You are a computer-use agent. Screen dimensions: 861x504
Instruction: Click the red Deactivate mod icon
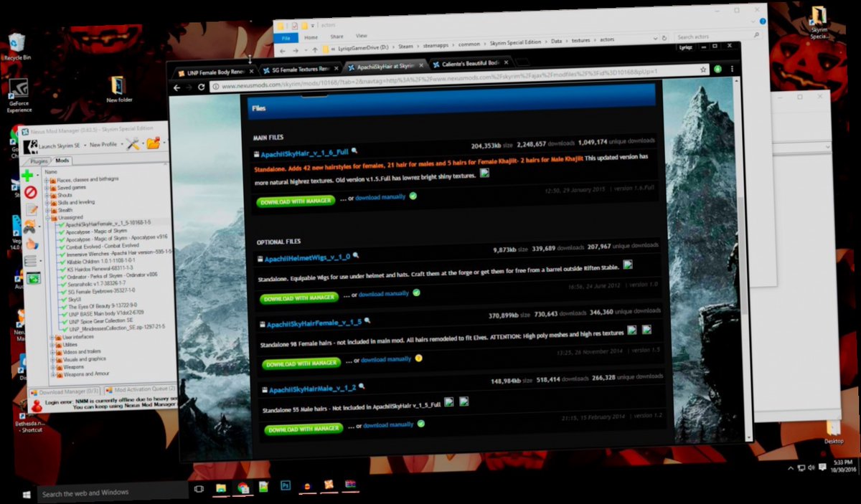30,192
